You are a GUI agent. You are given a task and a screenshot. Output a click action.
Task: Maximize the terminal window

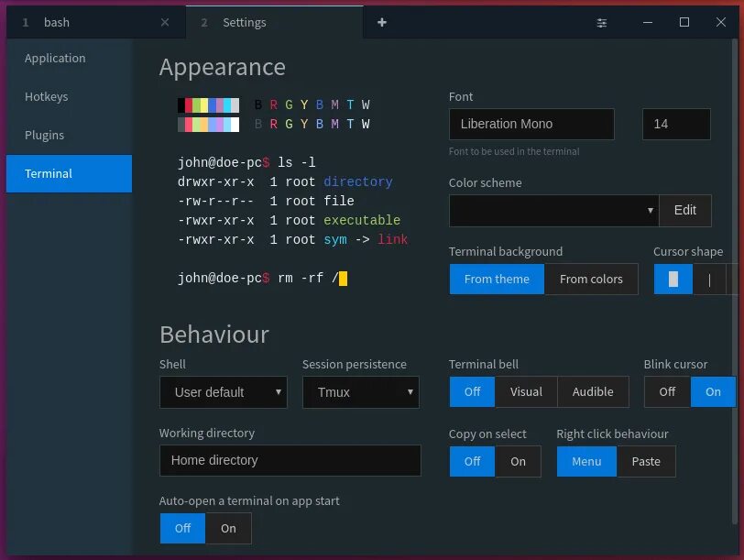pos(684,22)
